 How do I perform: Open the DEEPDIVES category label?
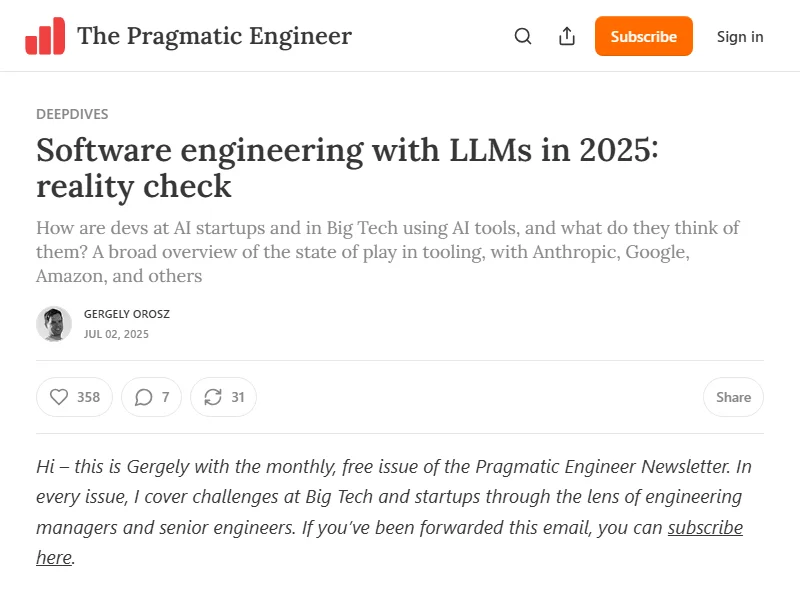click(x=72, y=114)
